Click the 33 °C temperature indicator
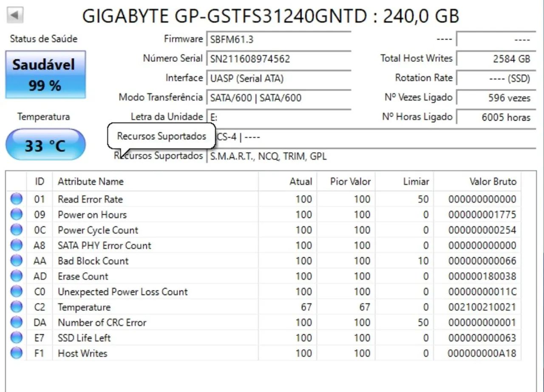This screenshot has height=392, width=544. click(x=45, y=144)
